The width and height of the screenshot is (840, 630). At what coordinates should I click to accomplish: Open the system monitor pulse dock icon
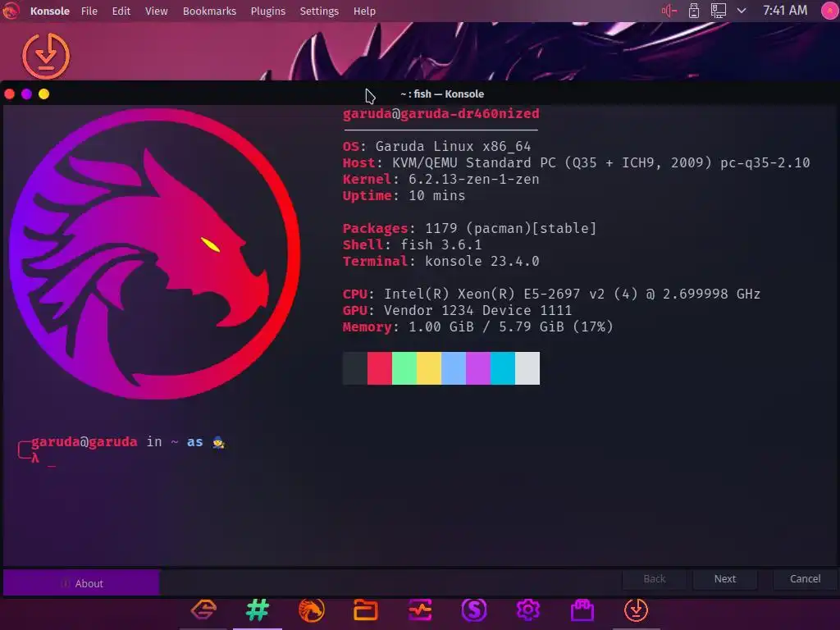(x=420, y=609)
